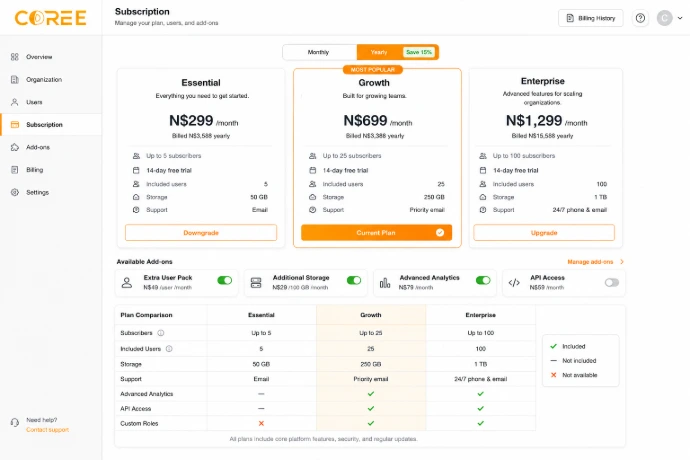The image size is (690, 460).
Task: Select Subscription in the sidebar
Action: pyautogui.click(x=51, y=125)
